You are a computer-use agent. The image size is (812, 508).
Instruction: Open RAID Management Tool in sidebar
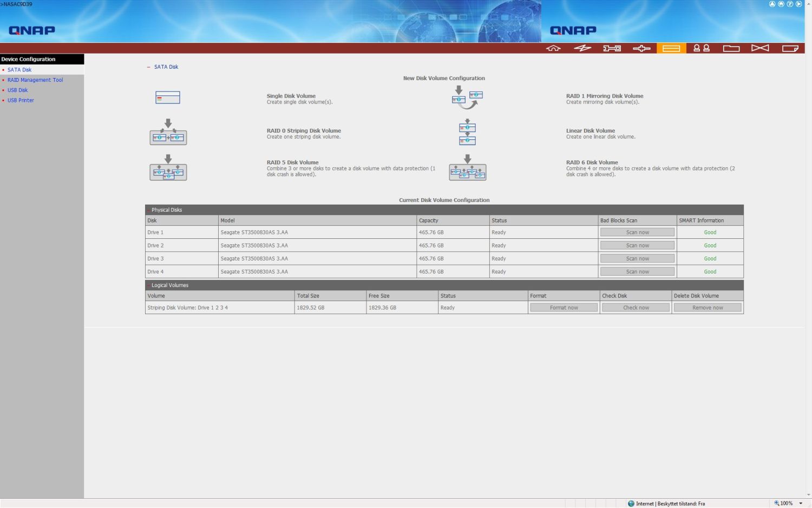pyautogui.click(x=35, y=80)
